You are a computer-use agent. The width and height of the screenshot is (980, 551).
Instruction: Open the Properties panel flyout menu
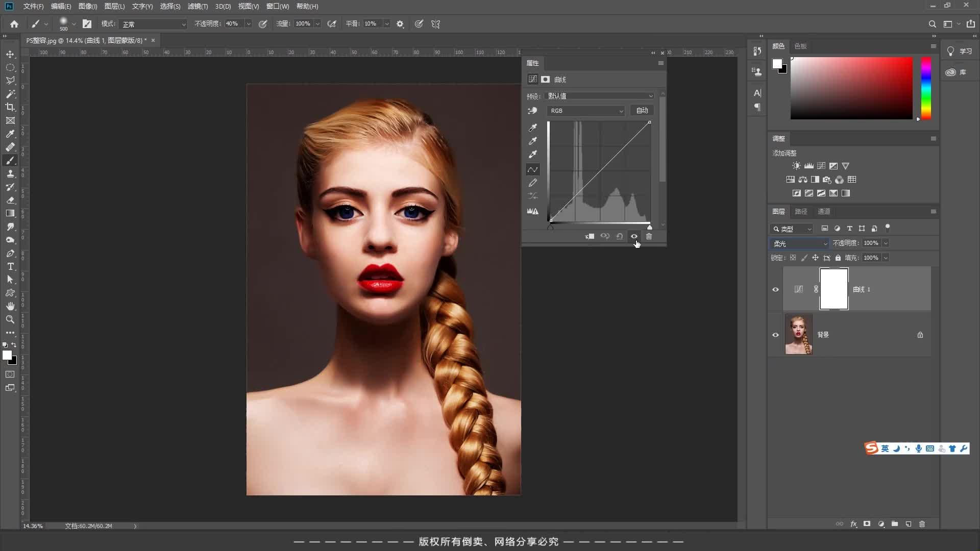point(661,63)
